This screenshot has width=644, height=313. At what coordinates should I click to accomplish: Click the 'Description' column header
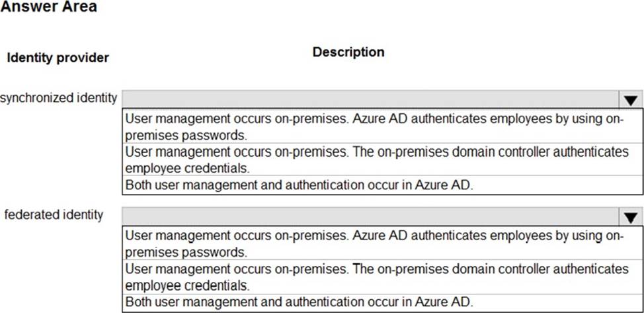(x=348, y=52)
